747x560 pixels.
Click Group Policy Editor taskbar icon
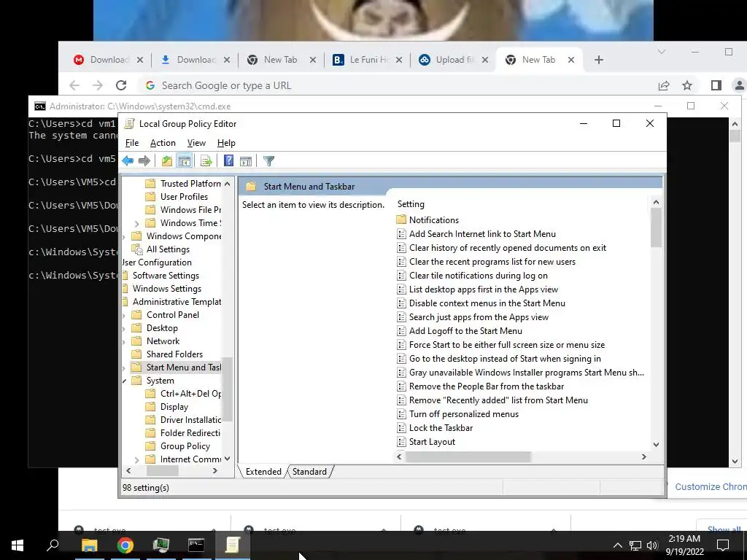click(x=232, y=545)
